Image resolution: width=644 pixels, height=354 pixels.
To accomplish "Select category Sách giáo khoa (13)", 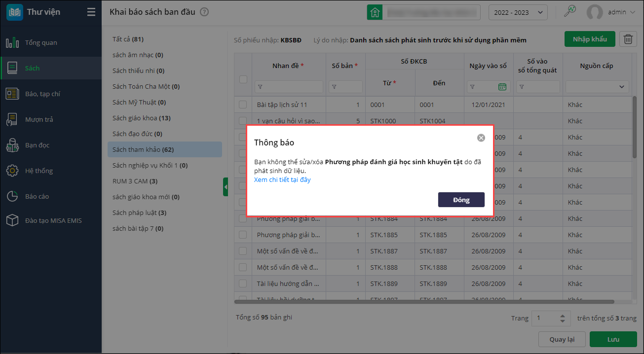I will point(165,118).
